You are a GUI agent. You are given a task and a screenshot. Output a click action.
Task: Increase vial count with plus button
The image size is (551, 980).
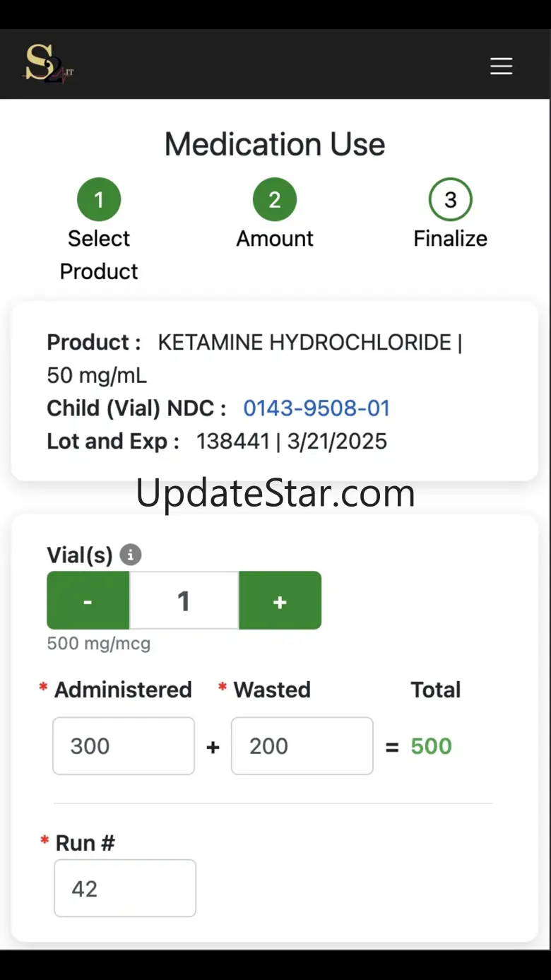[x=280, y=601]
